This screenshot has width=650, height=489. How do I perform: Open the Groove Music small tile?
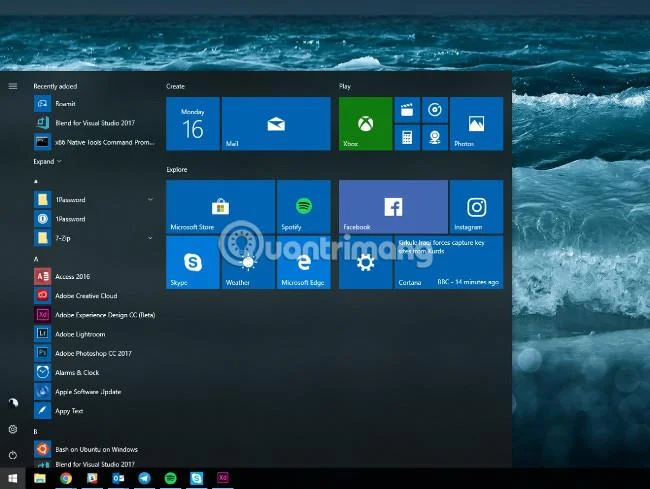(x=435, y=110)
